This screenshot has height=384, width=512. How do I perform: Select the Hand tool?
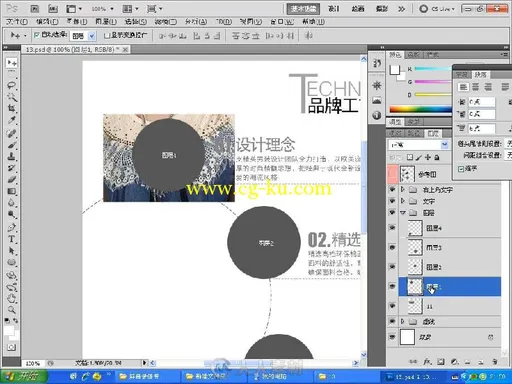point(12,298)
